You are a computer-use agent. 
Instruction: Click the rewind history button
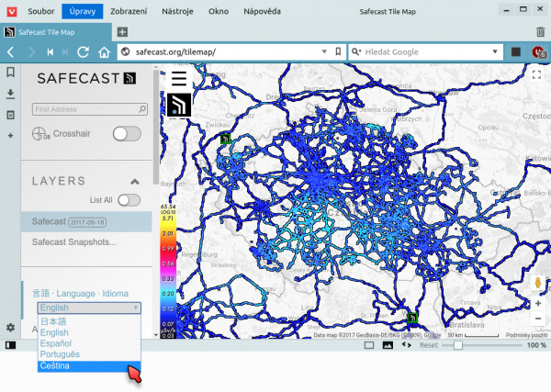[51, 52]
